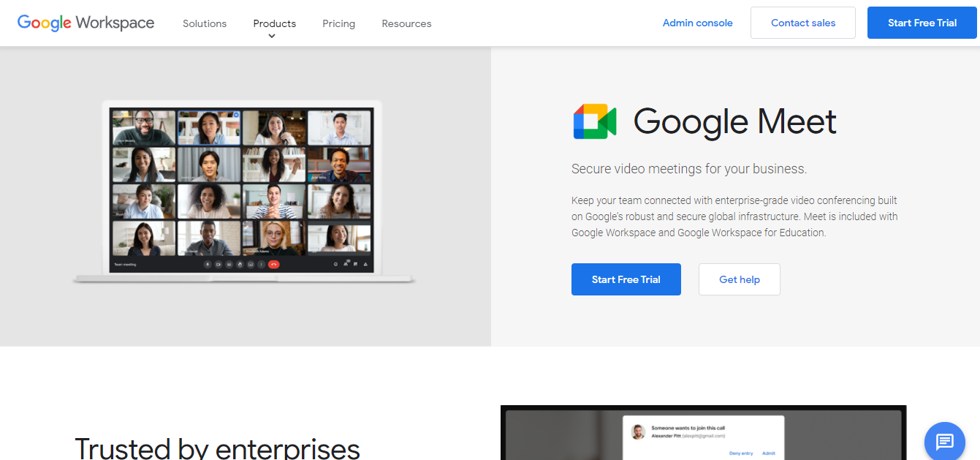980x460 pixels.
Task: Open the Products menu
Action: click(x=275, y=23)
